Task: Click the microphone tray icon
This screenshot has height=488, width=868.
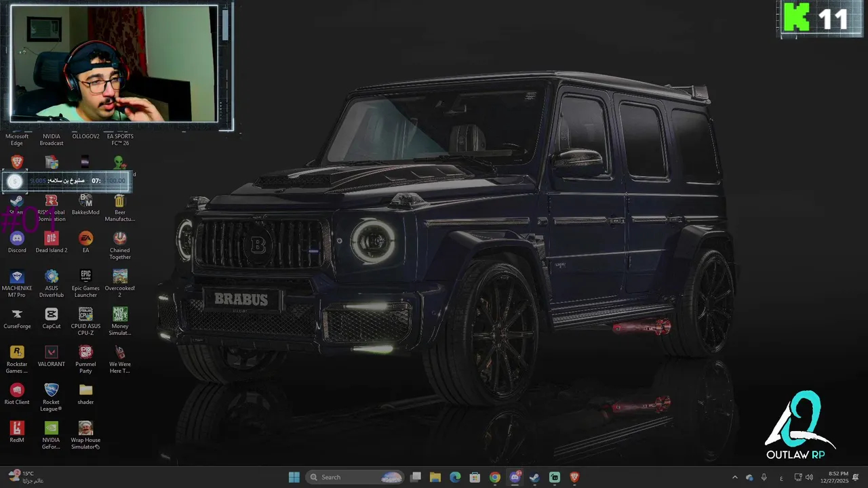Action: click(764, 477)
